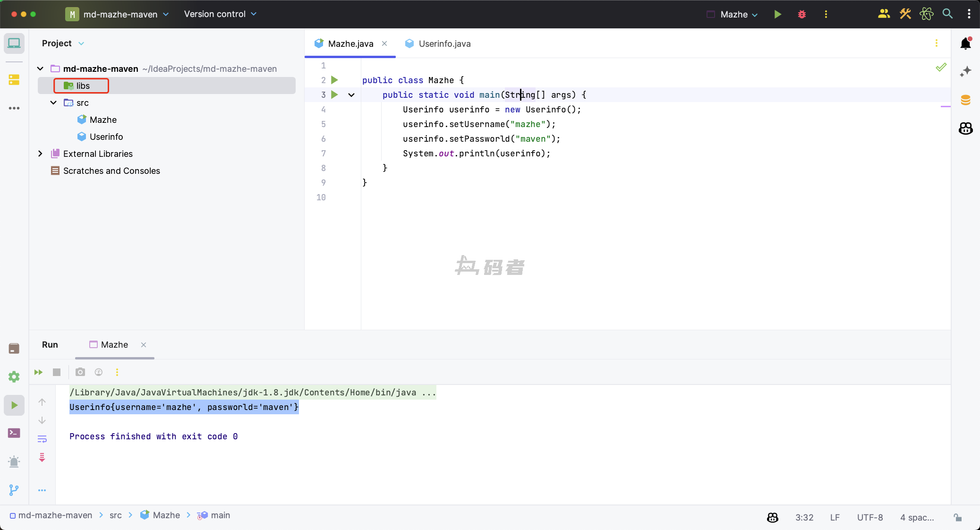This screenshot has height=530, width=980.
Task: Click the UTF-8 encoding in status bar
Action: [x=869, y=517]
